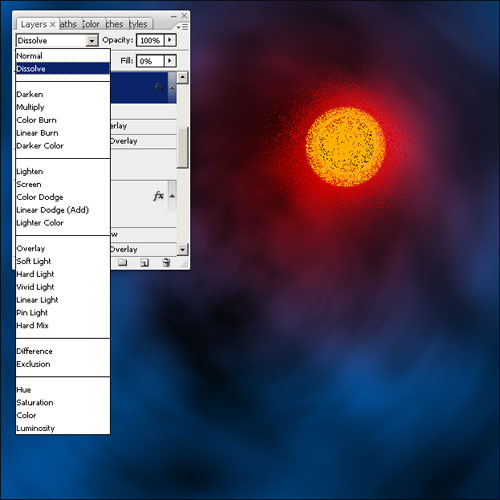Choose Dissolve blend mode in list

63,69
